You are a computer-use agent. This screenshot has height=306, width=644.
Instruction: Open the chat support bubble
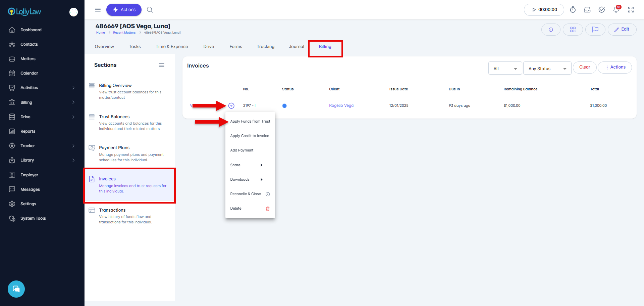(x=16, y=289)
